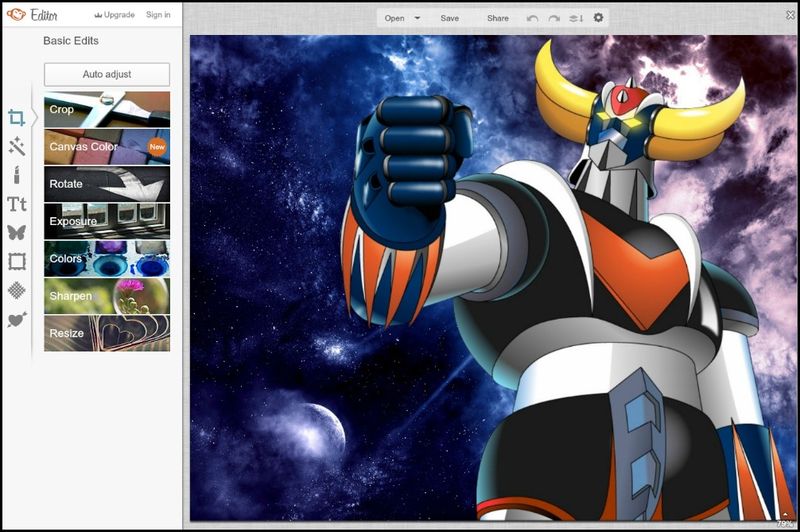This screenshot has width=800, height=532.
Task: Open settings gear in top toolbar
Action: (598, 18)
